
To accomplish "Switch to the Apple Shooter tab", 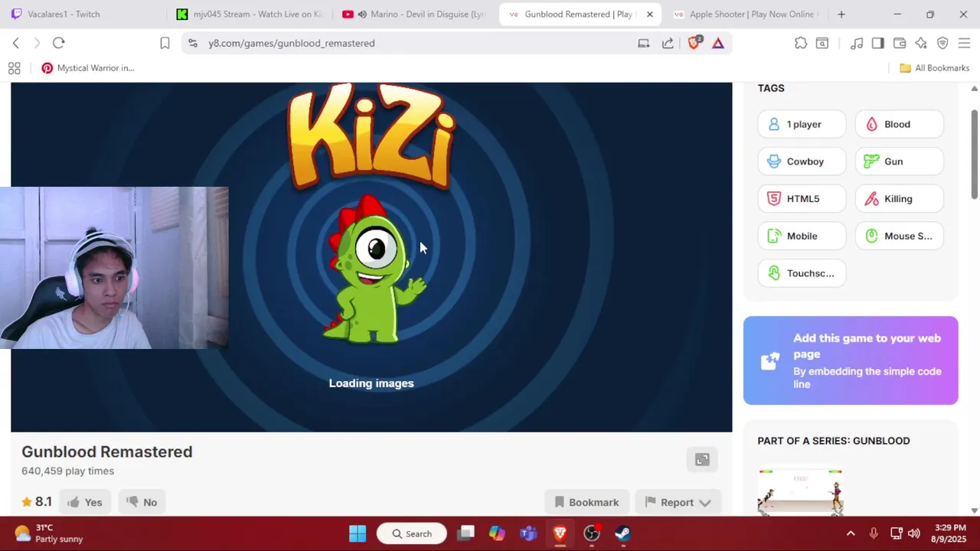I will (x=744, y=14).
